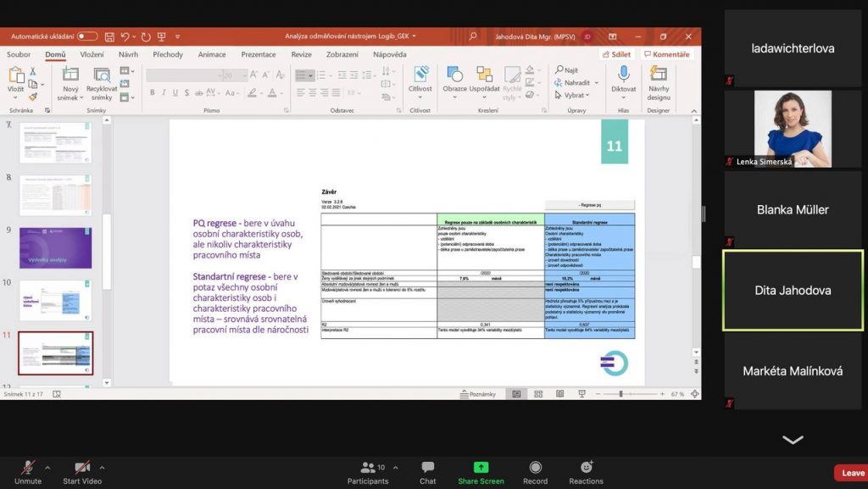
Task: Open the Zoom Chat panel
Action: (428, 468)
